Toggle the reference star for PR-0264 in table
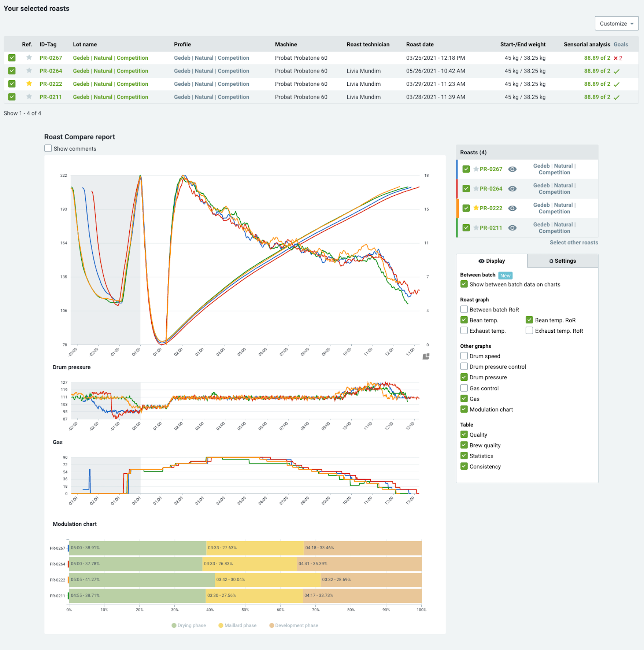Screen dimensions: 644x650 tap(29, 71)
